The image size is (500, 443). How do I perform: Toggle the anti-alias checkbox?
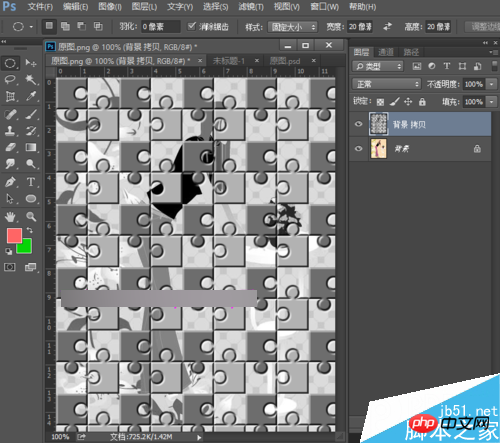click(191, 26)
